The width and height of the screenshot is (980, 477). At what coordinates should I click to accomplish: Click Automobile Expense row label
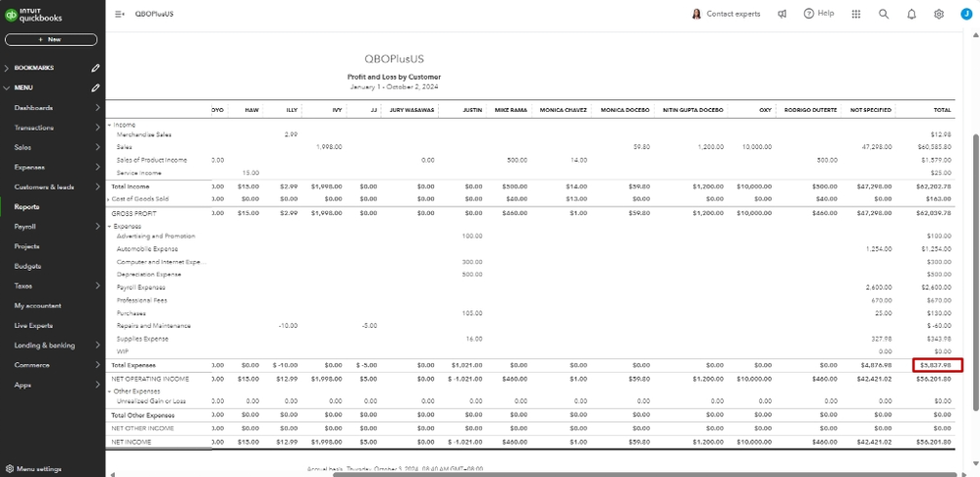tap(147, 249)
